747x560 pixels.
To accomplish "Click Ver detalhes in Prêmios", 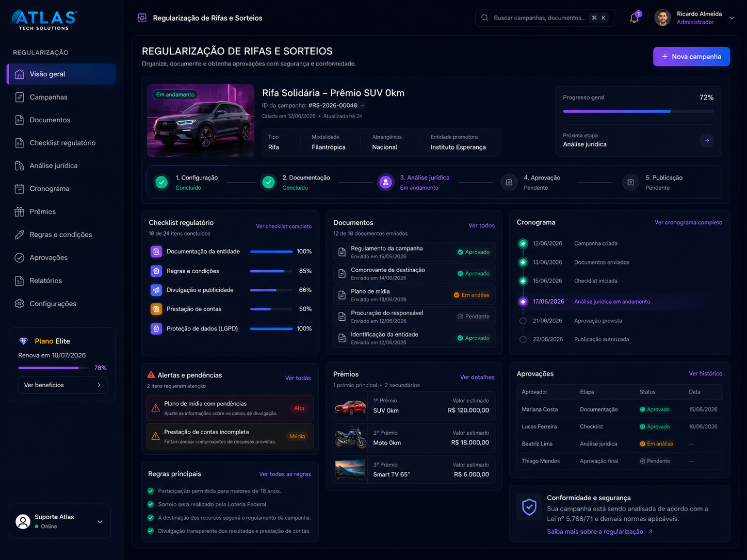I will pyautogui.click(x=477, y=377).
